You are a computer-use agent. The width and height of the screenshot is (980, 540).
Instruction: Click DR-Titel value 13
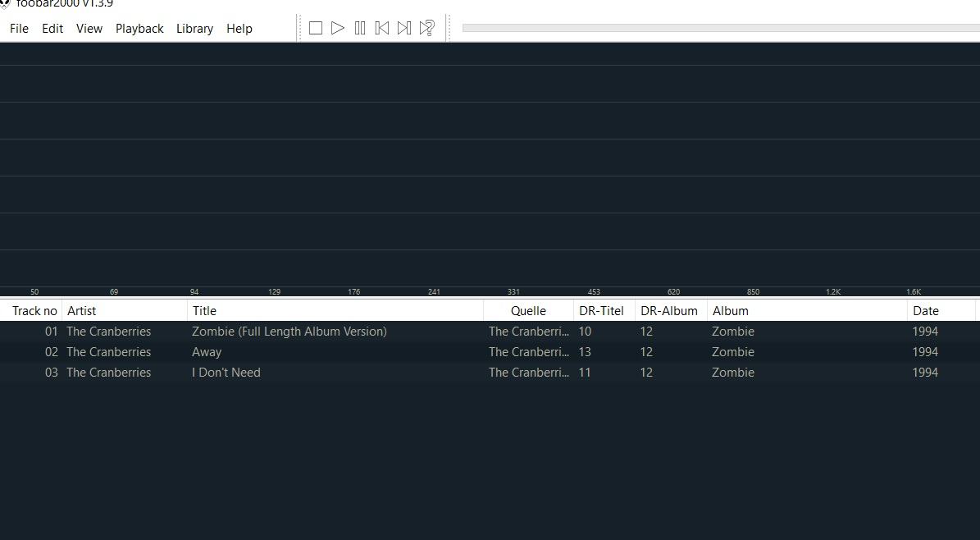(585, 352)
